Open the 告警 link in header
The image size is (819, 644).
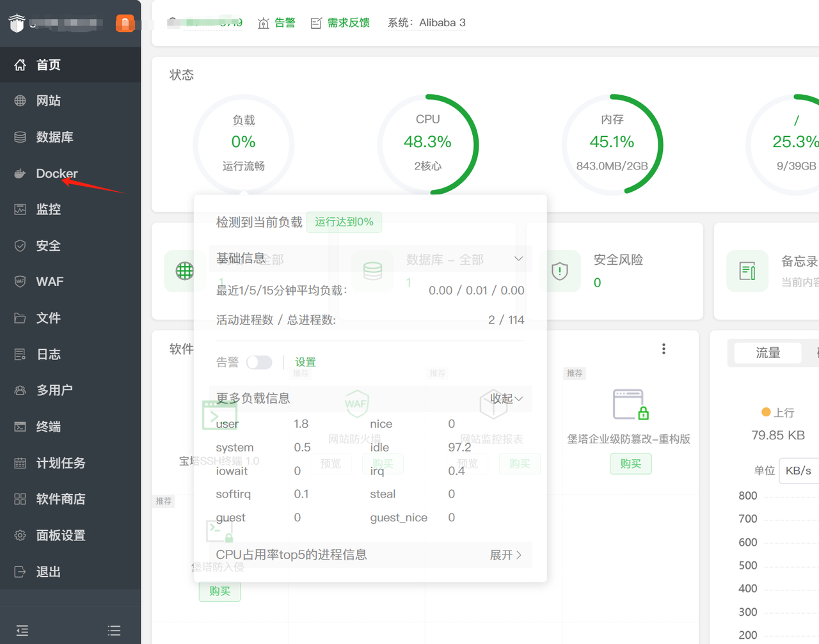tap(285, 23)
